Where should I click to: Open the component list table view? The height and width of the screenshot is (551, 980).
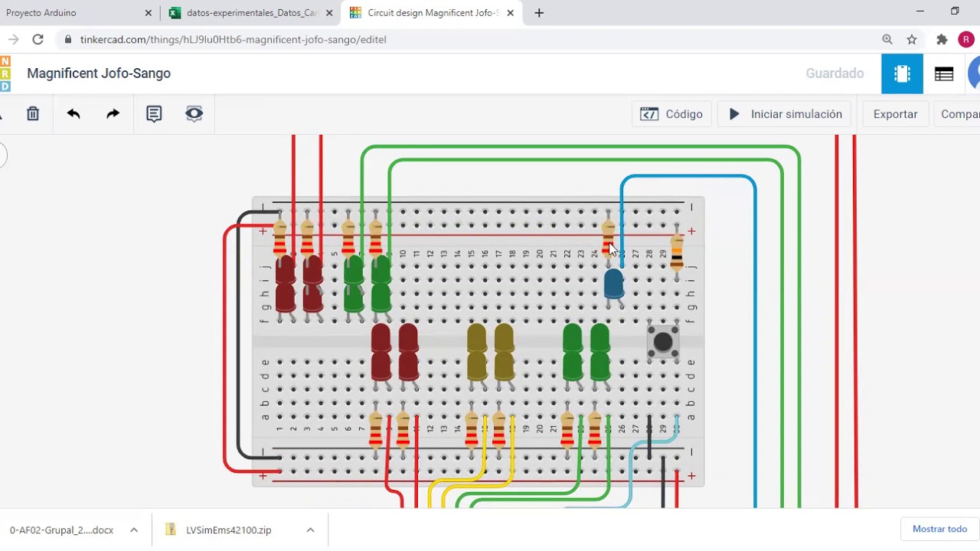944,73
